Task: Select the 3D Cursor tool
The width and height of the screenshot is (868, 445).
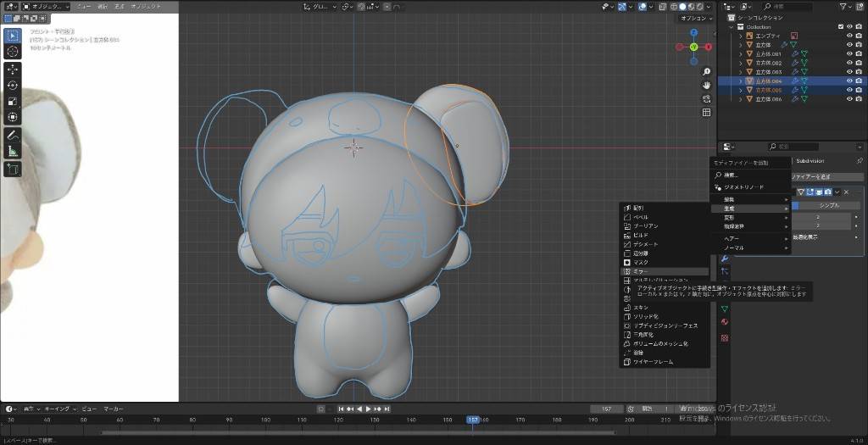Action: [13, 52]
